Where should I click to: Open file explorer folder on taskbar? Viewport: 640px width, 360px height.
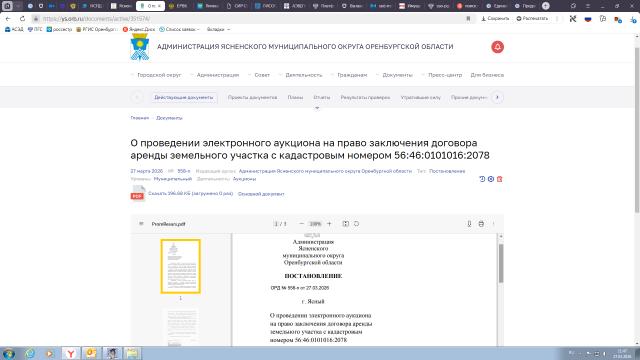132,353
